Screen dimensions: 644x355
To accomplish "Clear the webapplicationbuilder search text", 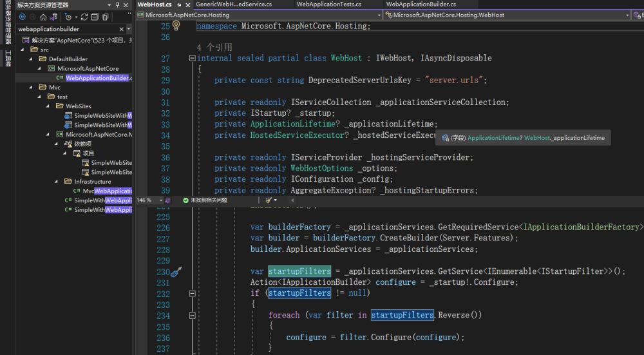I will (121, 29).
